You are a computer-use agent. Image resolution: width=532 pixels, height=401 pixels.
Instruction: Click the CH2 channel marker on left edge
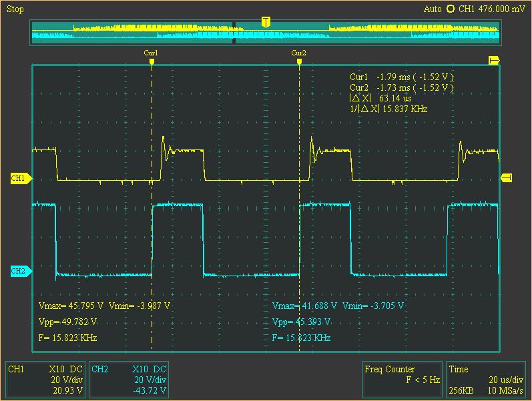(18, 271)
